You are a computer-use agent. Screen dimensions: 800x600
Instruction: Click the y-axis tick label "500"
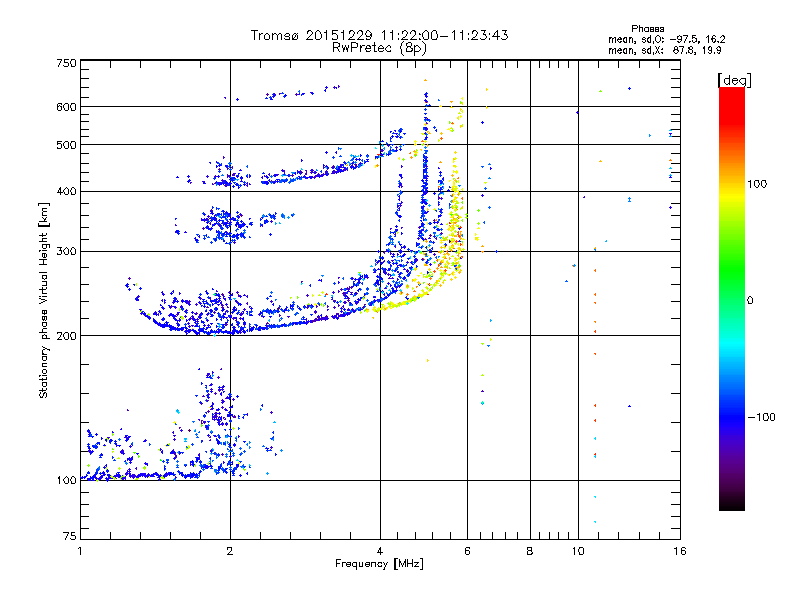tap(66, 145)
